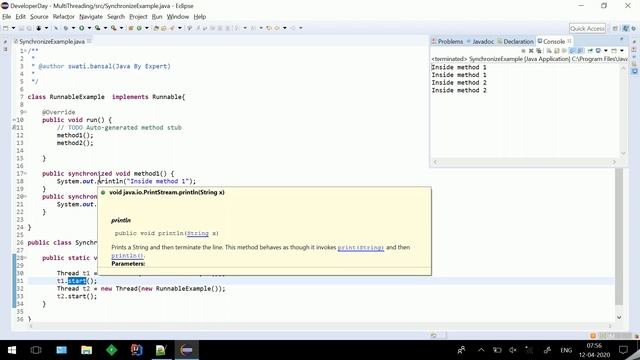Click the console horizontal scrollbar
This screenshot has height=360, width=640.
[x=524, y=162]
